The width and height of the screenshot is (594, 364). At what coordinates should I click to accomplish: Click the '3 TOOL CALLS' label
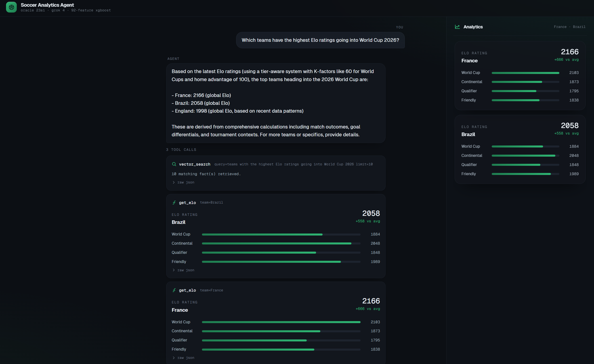(181, 150)
